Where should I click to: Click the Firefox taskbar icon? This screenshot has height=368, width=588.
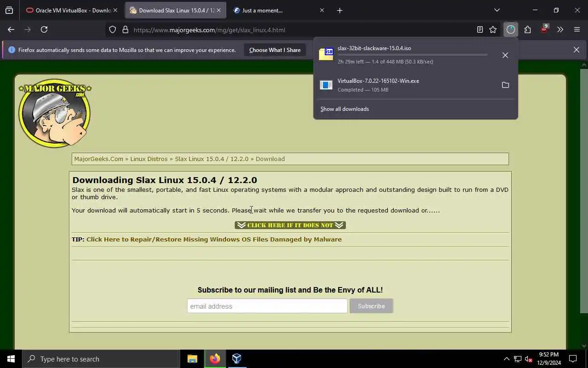(215, 359)
